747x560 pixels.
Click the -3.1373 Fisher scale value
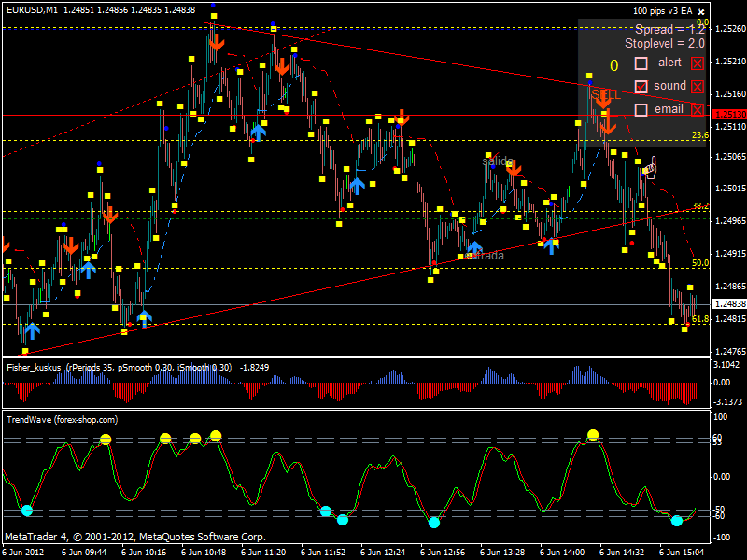pos(727,402)
